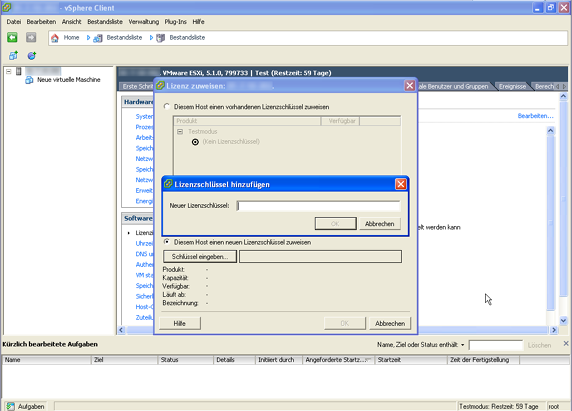Close the Lizenz zuweisen dialog
This screenshot has height=411, width=572.
click(410, 86)
